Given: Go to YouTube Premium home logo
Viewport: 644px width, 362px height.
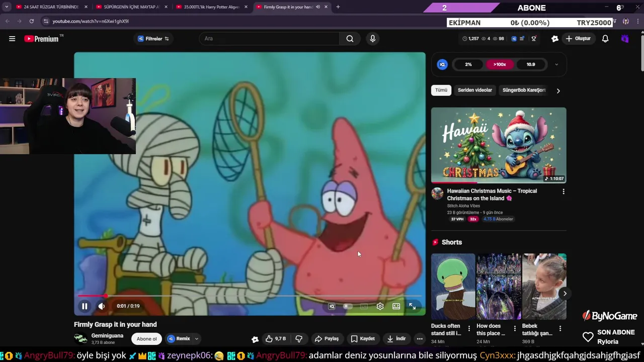Looking at the screenshot, I should click(42, 39).
